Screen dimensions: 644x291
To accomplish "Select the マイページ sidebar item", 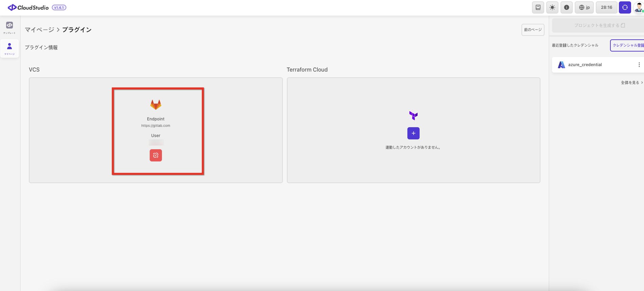I will tap(10, 48).
